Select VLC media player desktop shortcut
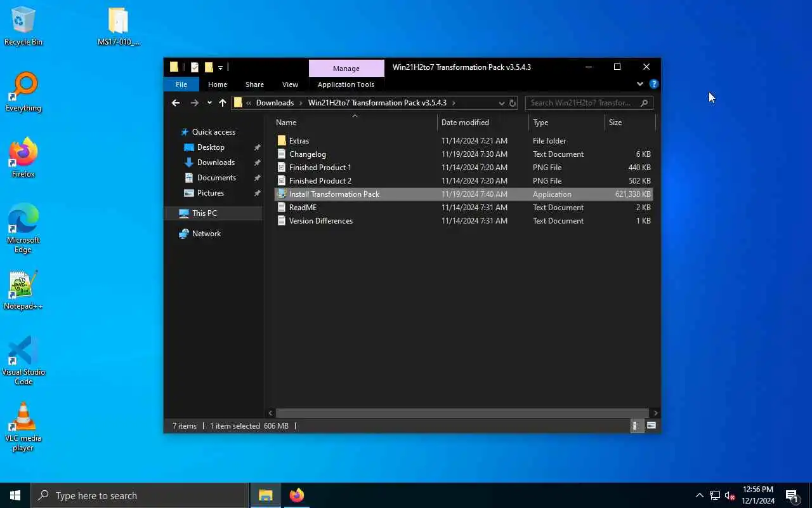The image size is (812, 508). (x=23, y=427)
